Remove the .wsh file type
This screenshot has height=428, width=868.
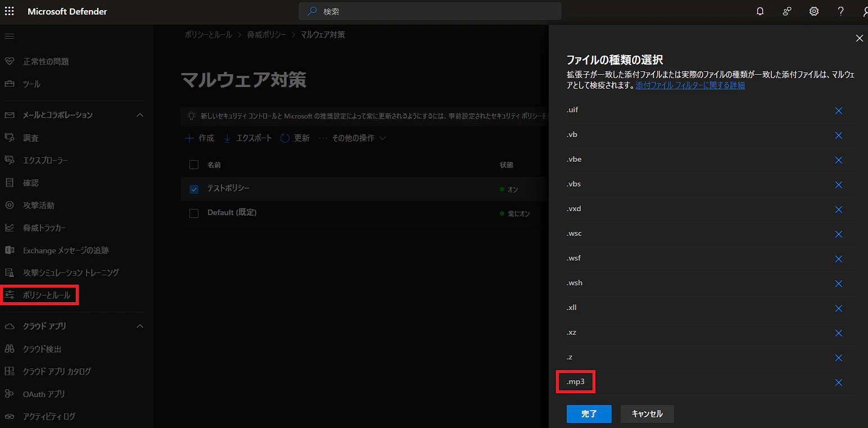pyautogui.click(x=839, y=284)
